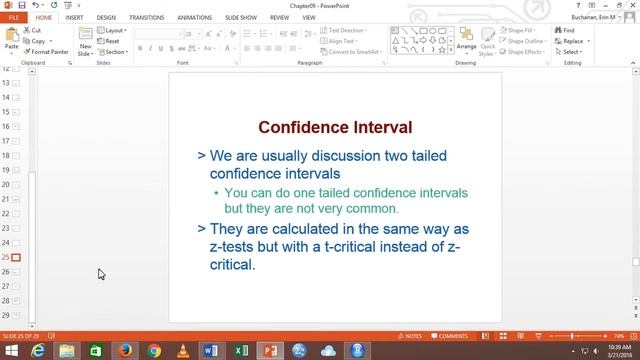The image size is (640, 360).
Task: Click the Undo arrow icon
Action: pos(36,5)
